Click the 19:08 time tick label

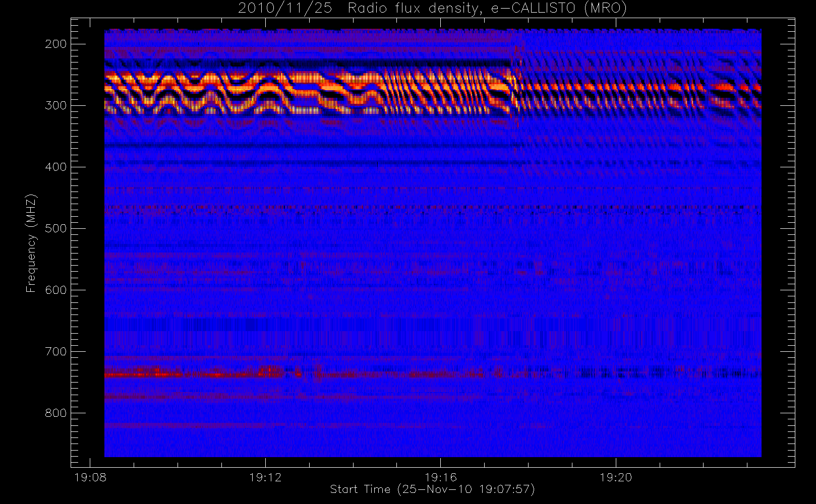coord(90,477)
